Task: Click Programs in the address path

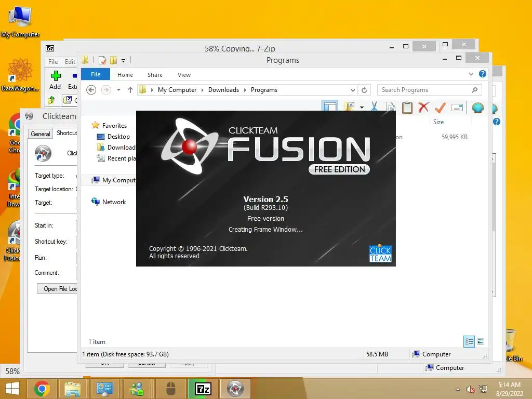Action: point(264,90)
